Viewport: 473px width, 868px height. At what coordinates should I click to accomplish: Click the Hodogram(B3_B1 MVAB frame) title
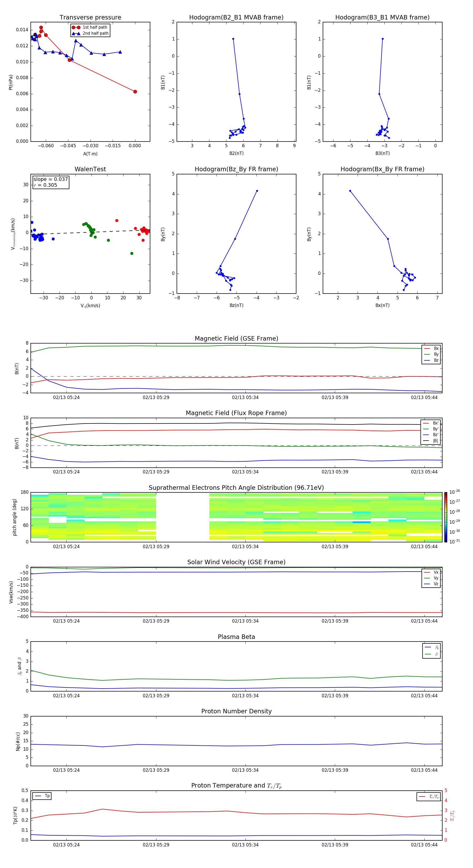coord(382,17)
